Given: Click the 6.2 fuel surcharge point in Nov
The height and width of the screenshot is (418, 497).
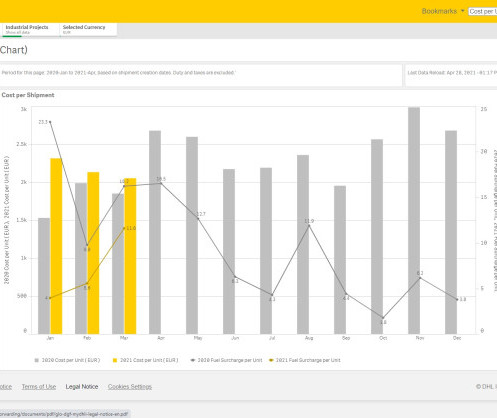Looking at the screenshot, I should tap(420, 278).
